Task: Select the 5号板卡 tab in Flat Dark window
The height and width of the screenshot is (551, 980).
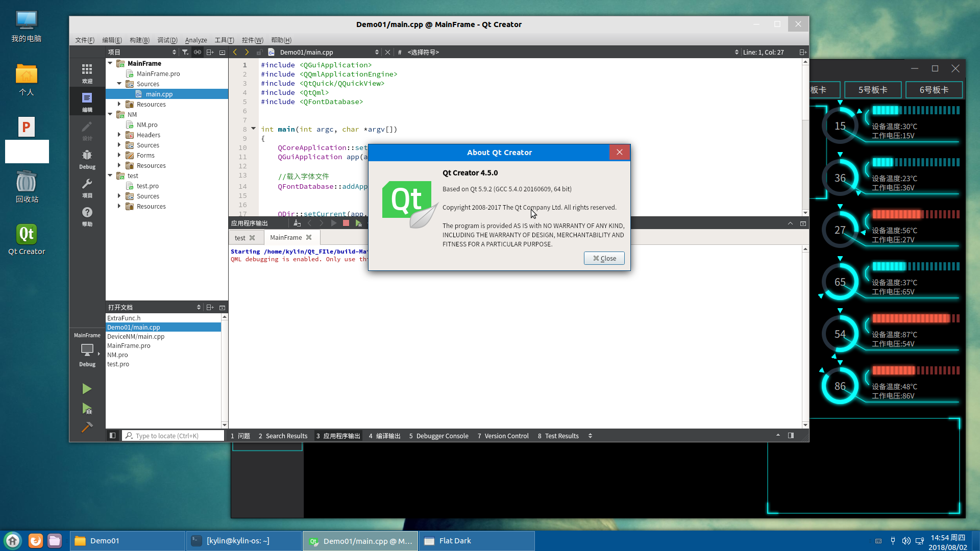Action: [873, 90]
